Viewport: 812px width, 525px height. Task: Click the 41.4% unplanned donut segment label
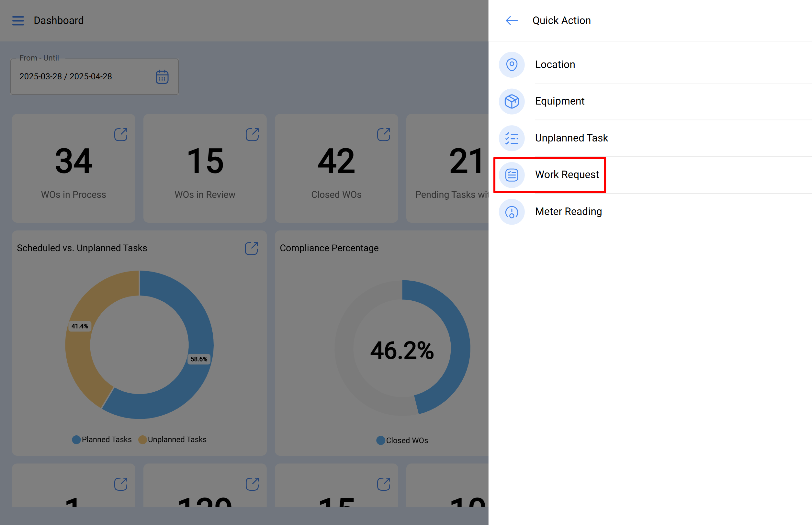[80, 326]
